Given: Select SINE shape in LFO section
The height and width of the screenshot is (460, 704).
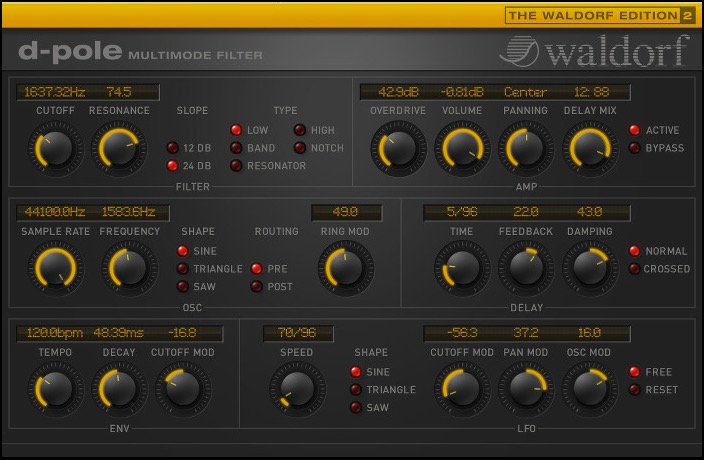Looking at the screenshot, I should coord(356,372).
